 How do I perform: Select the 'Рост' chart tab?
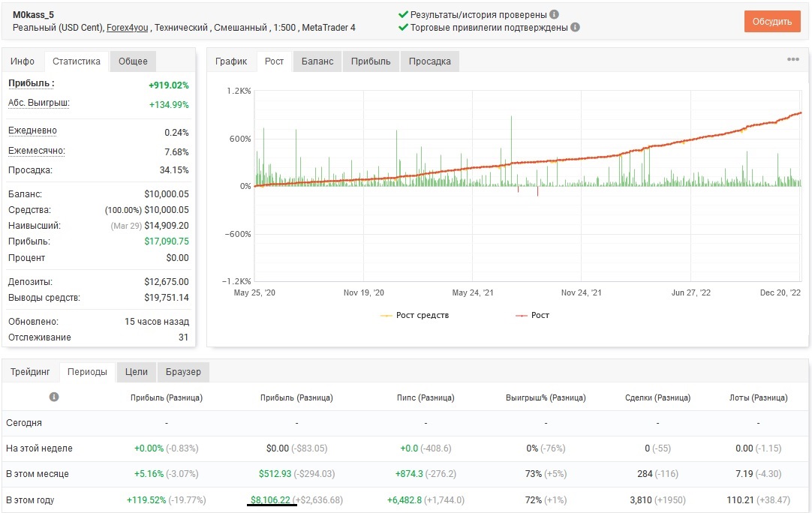pyautogui.click(x=274, y=61)
